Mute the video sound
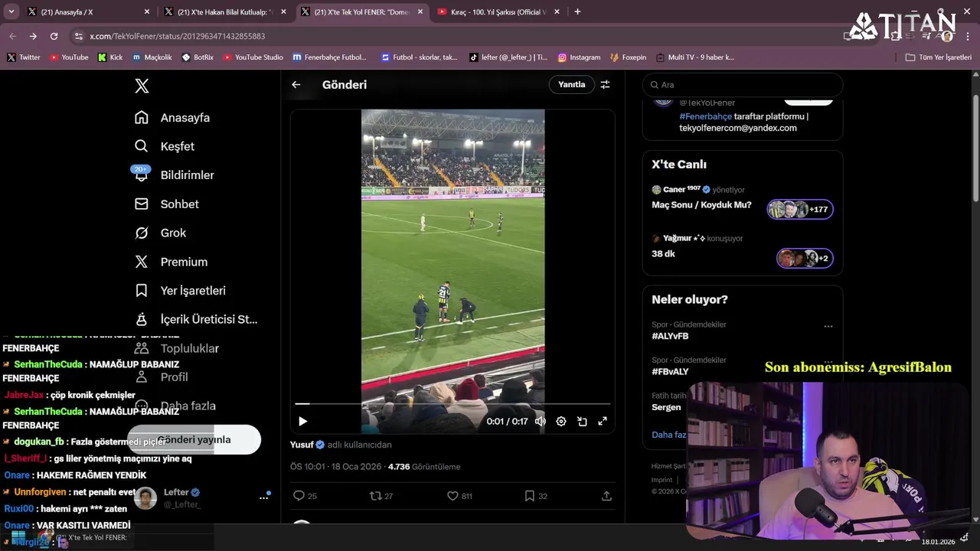Image resolution: width=980 pixels, height=551 pixels. 541,421
